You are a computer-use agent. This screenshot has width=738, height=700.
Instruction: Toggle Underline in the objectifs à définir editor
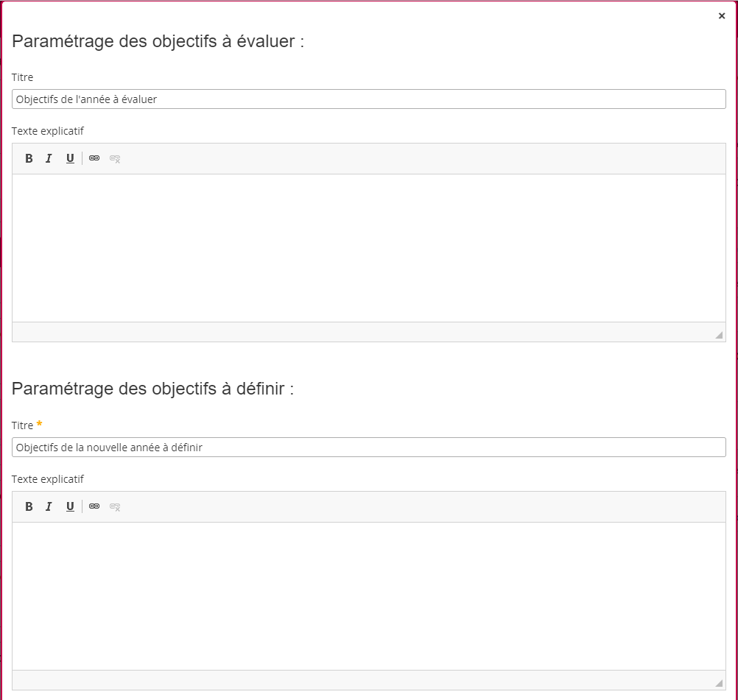pyautogui.click(x=70, y=506)
